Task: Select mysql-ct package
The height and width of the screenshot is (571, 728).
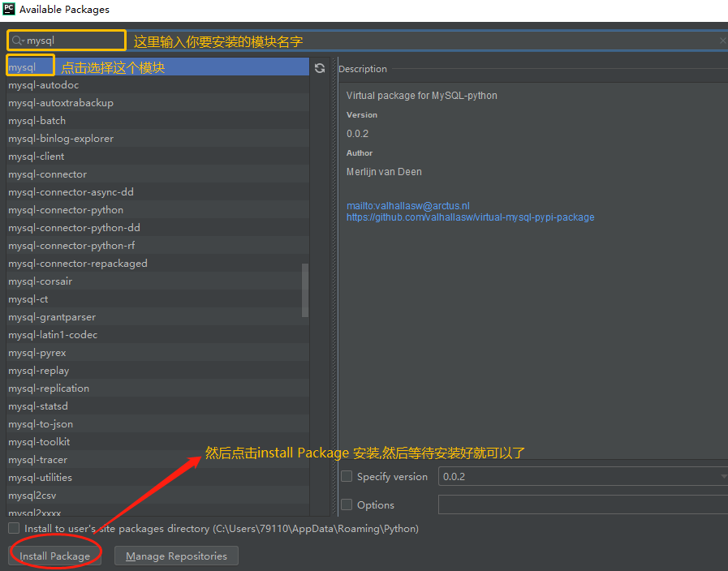Action: tap(158, 299)
